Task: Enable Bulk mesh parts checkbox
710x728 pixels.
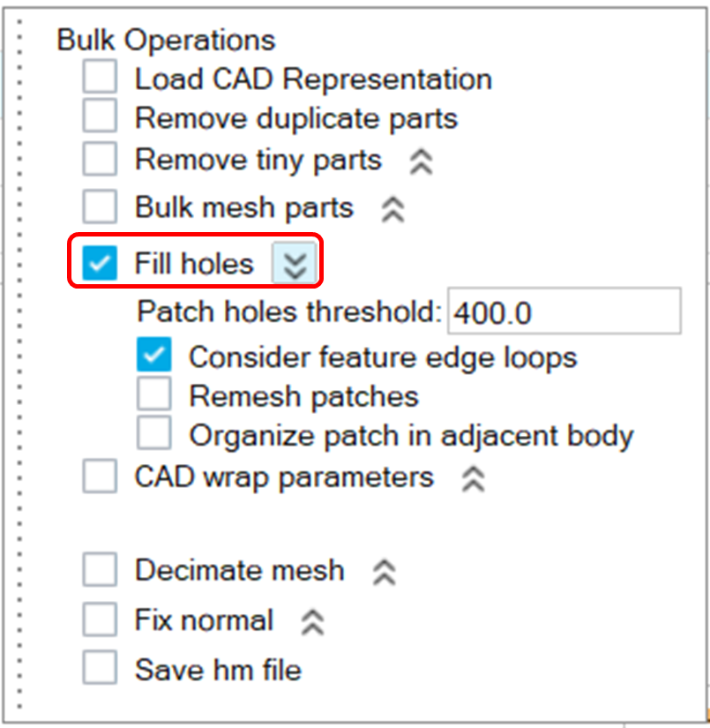Action: (100, 207)
